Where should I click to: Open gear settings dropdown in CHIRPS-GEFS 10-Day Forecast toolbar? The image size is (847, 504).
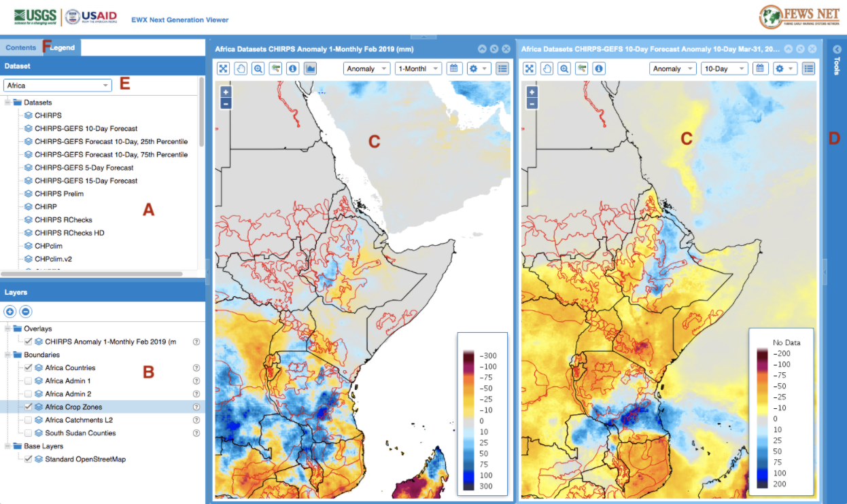coord(784,69)
